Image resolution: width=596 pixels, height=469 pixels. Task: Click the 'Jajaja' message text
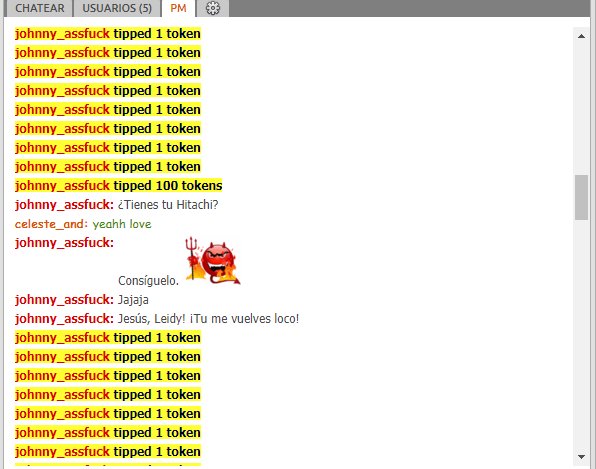[133, 300]
